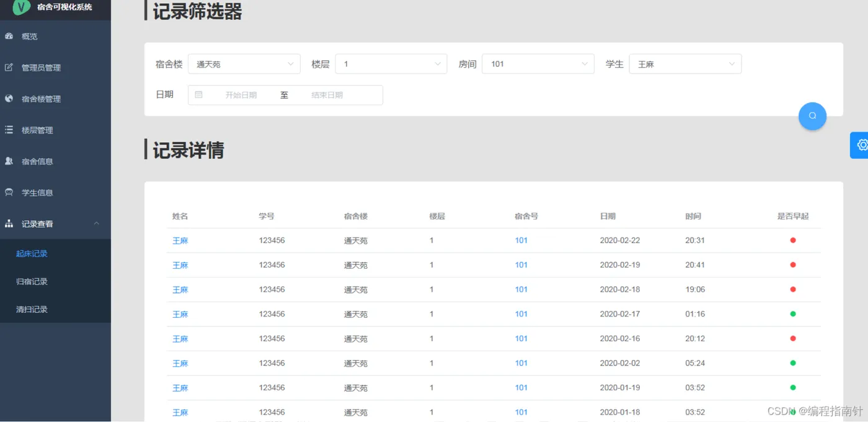Click 王麻 link in the 2020-02-19 row
Image resolution: width=868 pixels, height=422 pixels.
[x=180, y=265]
